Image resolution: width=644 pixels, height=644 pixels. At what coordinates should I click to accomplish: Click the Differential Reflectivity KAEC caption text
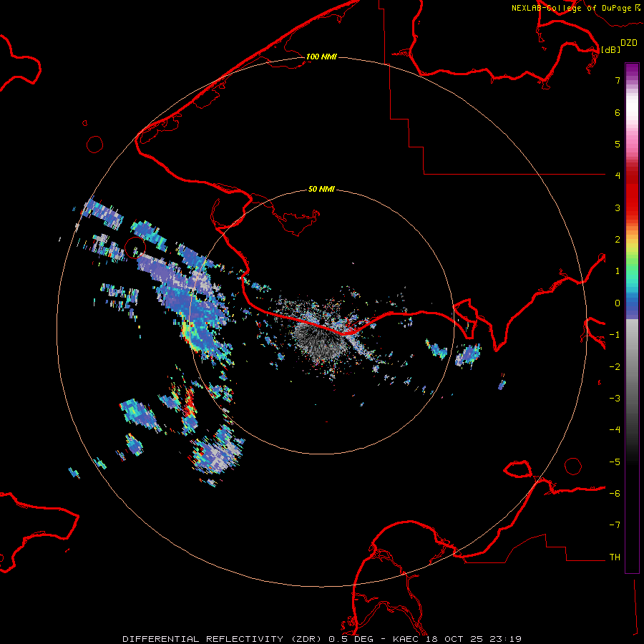point(322,639)
